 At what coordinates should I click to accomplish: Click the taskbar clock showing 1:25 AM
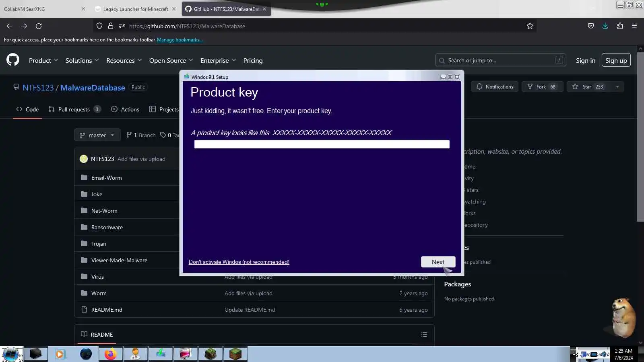[623, 354]
